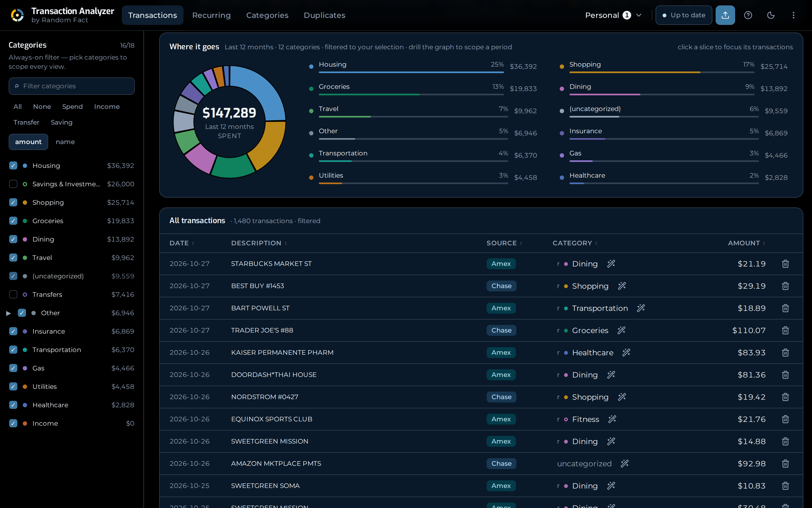The height and width of the screenshot is (508, 812).
Task: Delete the STARBUCKS MARKET ST transaction
Action: (785, 264)
